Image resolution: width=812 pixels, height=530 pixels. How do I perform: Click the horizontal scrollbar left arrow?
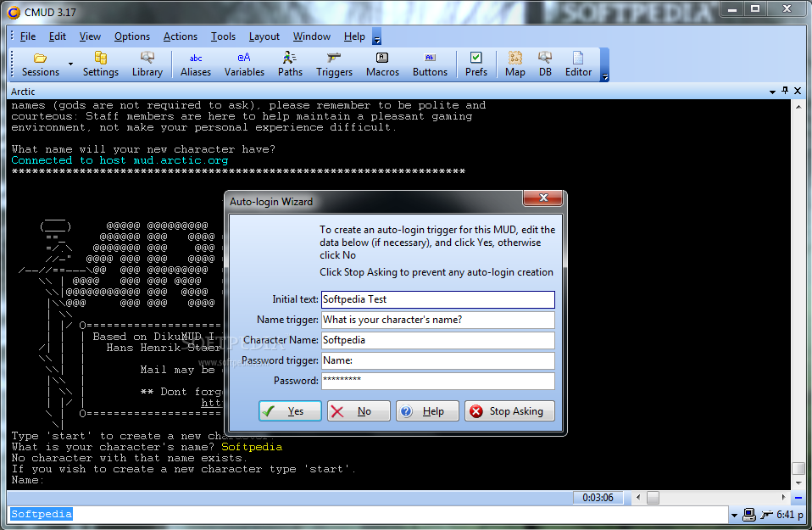click(x=638, y=498)
